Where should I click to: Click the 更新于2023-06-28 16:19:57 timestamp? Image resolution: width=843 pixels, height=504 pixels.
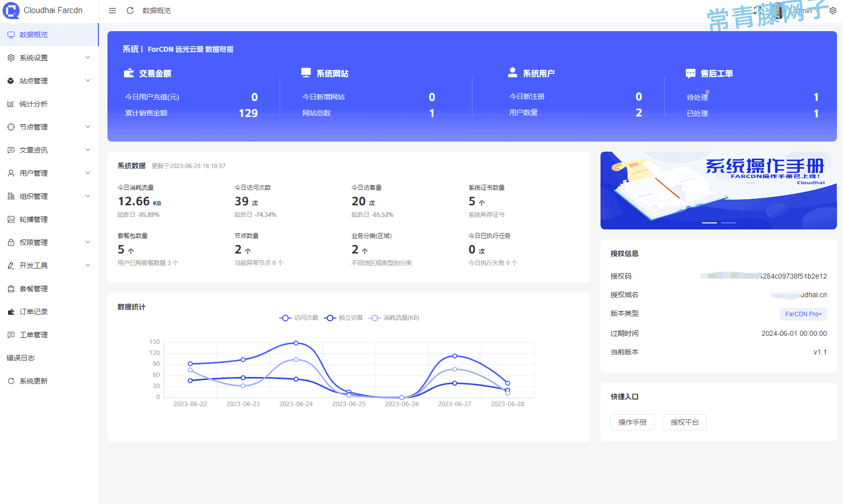coord(189,166)
